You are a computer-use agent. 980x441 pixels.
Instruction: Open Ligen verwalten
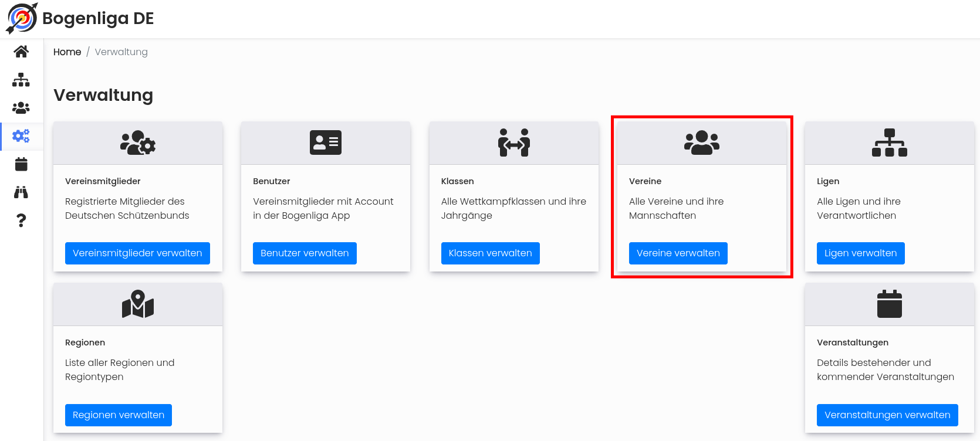click(x=861, y=253)
